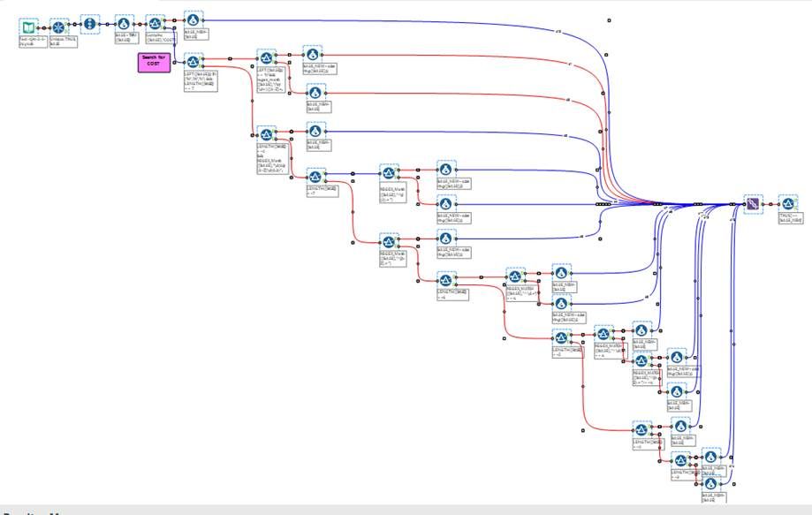Select Filter tool on False output of COST filter
Viewport: 812px width, 515px height.
coord(266,134)
